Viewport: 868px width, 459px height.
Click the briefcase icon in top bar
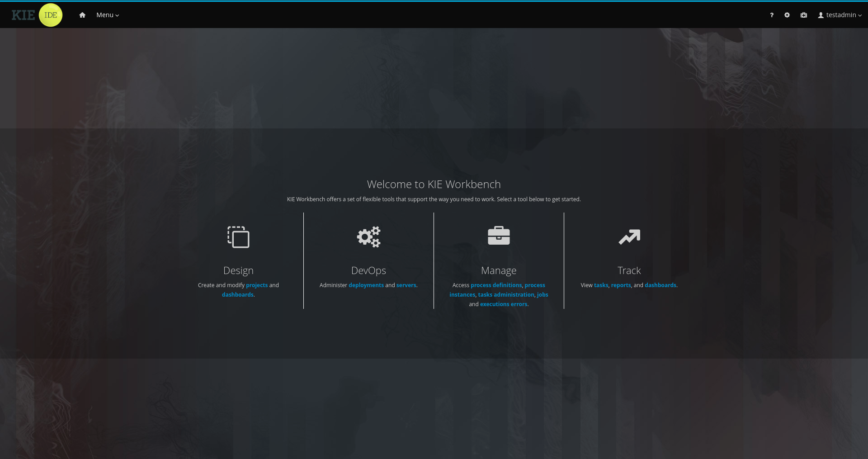pos(804,15)
